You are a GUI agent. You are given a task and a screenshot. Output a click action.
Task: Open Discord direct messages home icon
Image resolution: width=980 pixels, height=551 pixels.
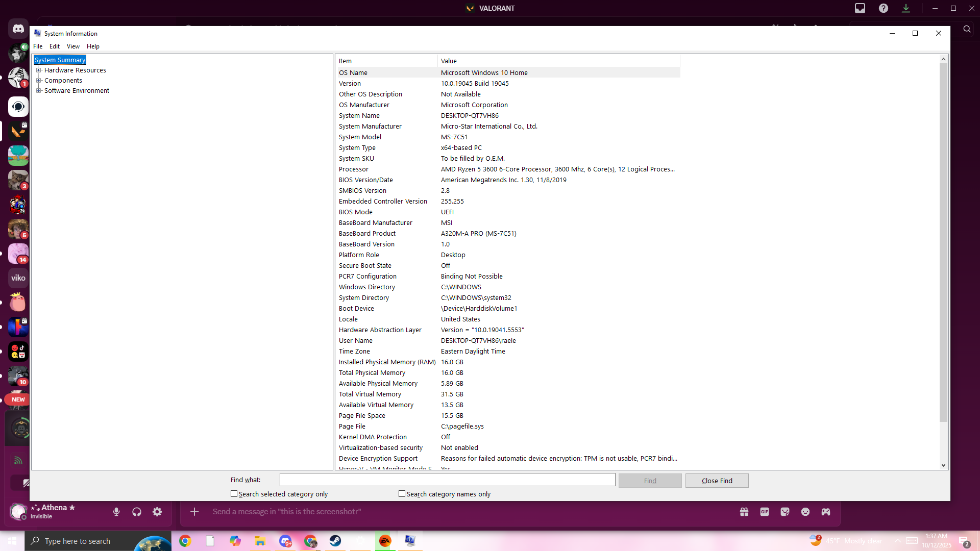pos(18,29)
